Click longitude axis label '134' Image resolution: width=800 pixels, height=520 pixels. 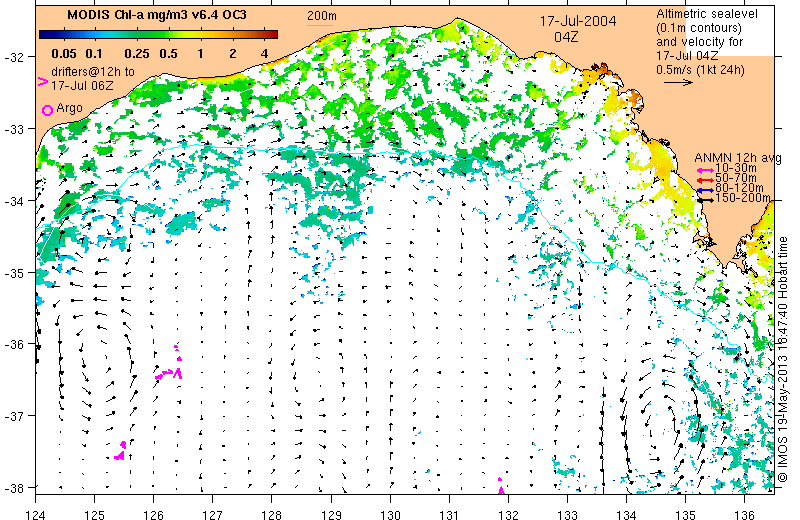[627, 514]
